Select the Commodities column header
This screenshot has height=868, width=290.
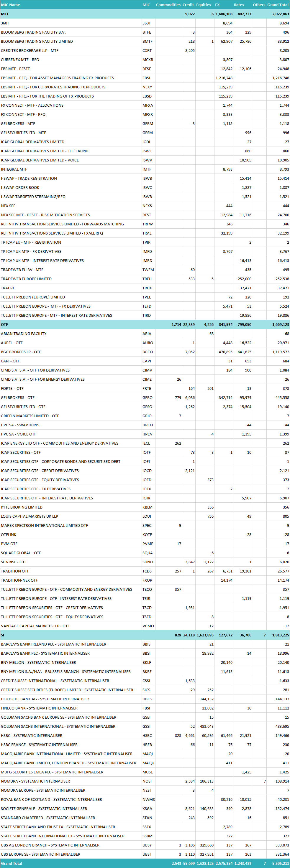[x=168, y=5]
